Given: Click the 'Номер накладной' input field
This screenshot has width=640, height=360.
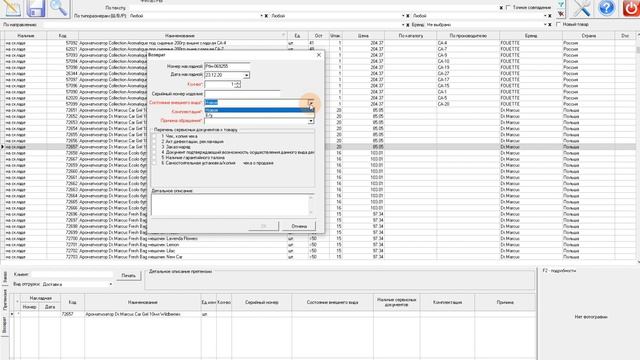Looking at the screenshot, I should click(x=227, y=66).
